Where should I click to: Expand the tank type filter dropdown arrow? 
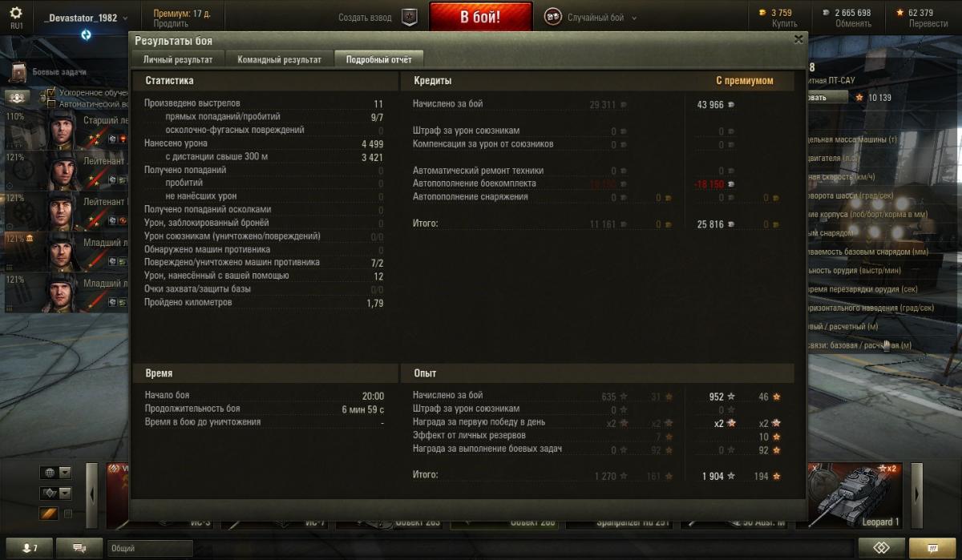[x=65, y=494]
